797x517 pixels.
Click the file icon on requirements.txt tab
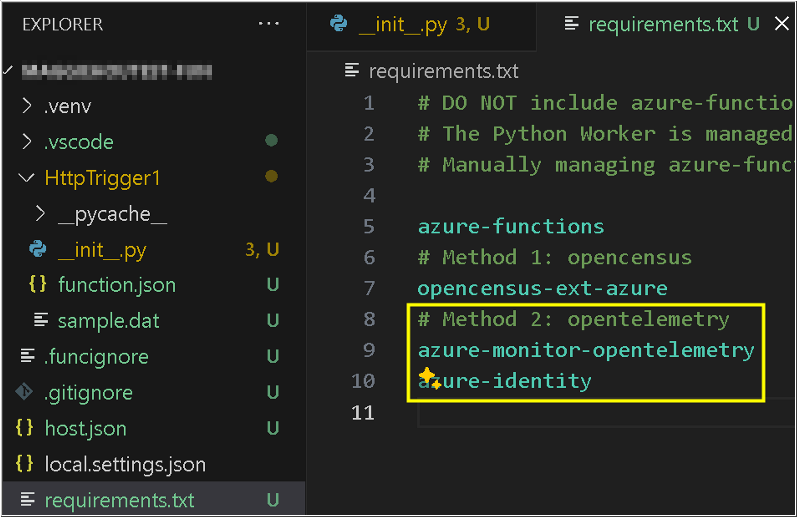(572, 23)
